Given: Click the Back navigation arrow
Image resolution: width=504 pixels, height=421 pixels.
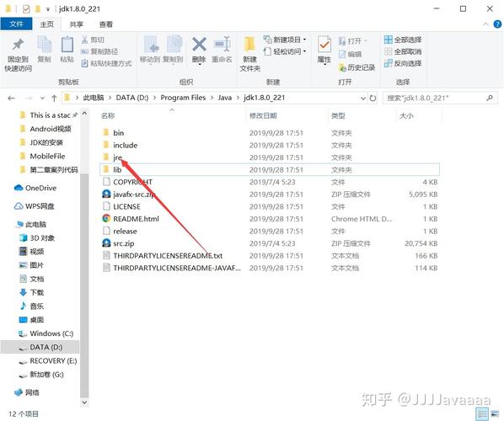Looking at the screenshot, I should coord(11,98).
